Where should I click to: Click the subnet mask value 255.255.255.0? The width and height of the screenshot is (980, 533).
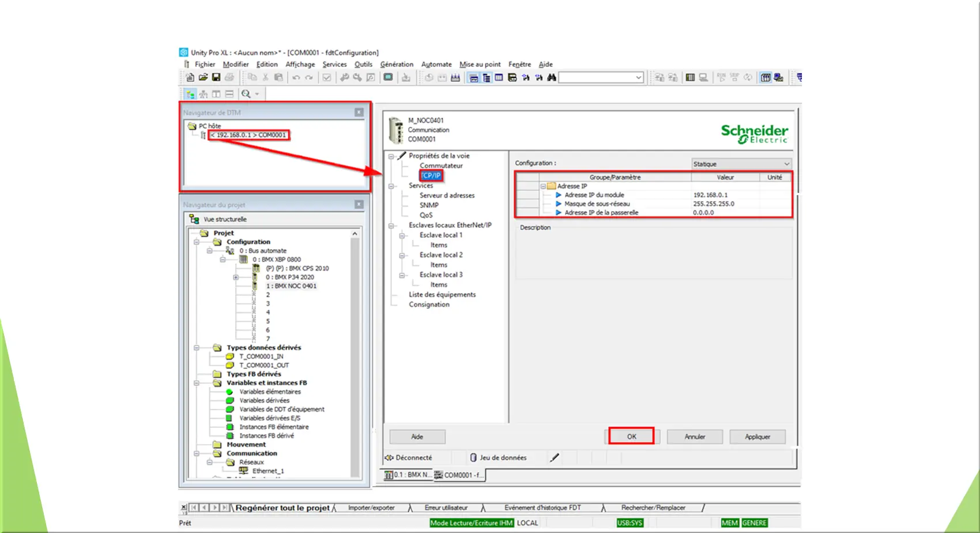(x=714, y=204)
